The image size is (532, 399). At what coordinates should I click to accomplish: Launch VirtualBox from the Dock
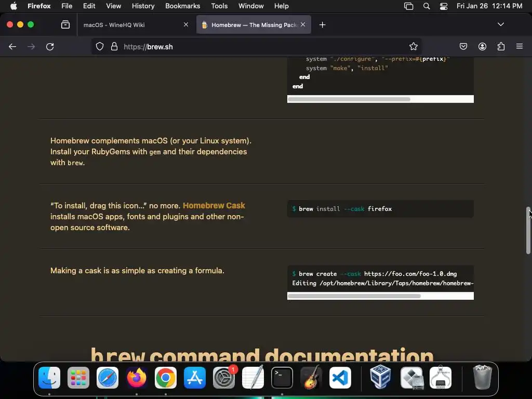click(380, 378)
